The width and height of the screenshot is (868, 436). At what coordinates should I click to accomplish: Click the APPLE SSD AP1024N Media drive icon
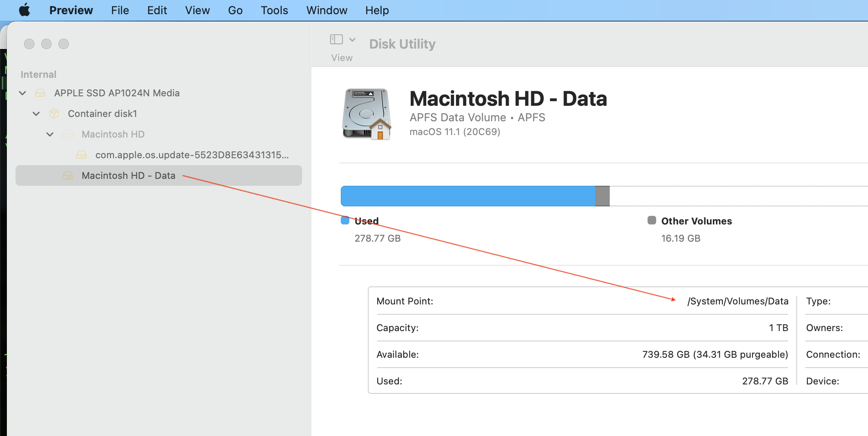40,93
